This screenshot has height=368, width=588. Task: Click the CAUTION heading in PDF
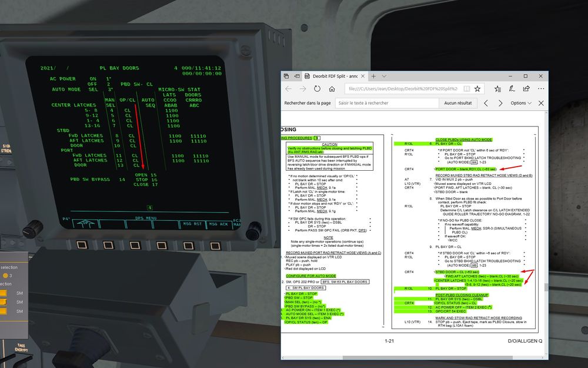(330, 144)
